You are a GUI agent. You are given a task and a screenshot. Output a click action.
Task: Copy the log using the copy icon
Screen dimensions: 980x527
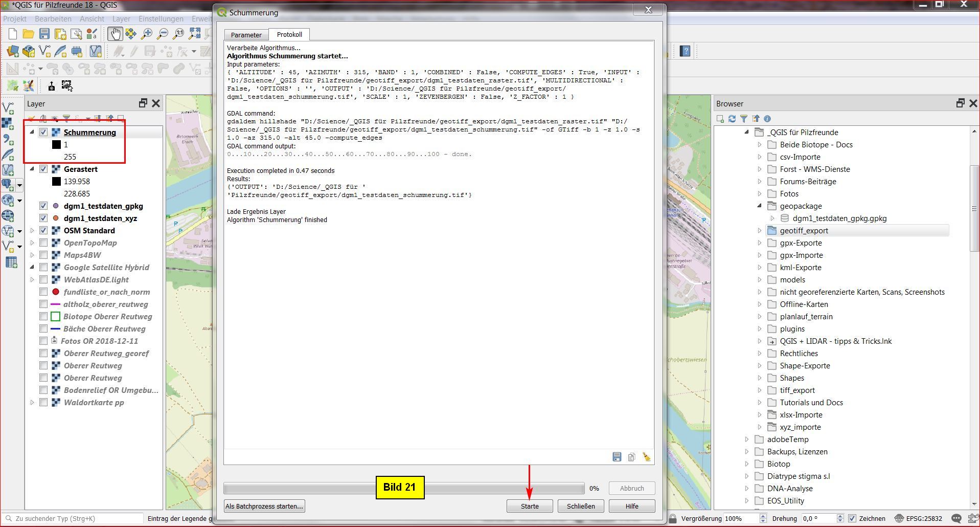pyautogui.click(x=632, y=457)
